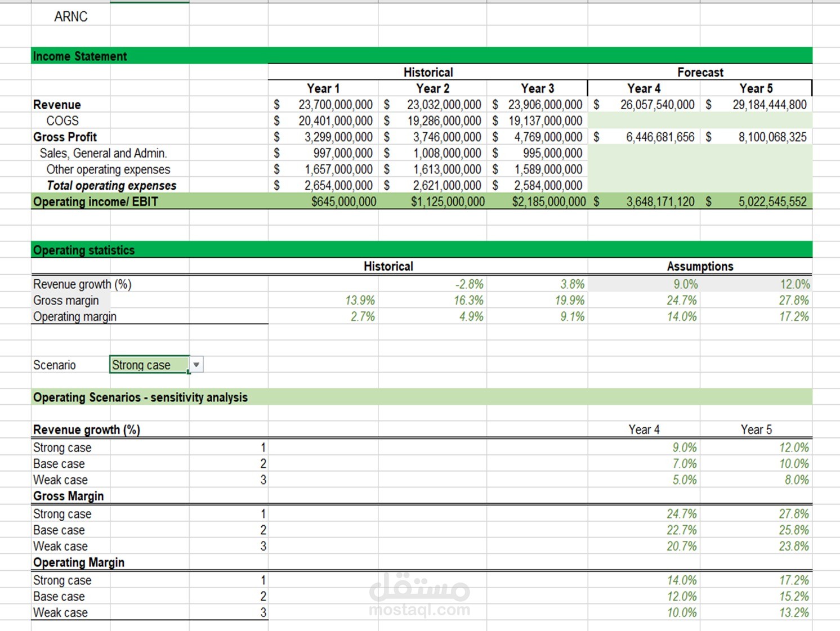Viewport: 840px width, 631px height.
Task: Select Year 4 EBIT 3,648,171,120
Action: tap(644, 202)
